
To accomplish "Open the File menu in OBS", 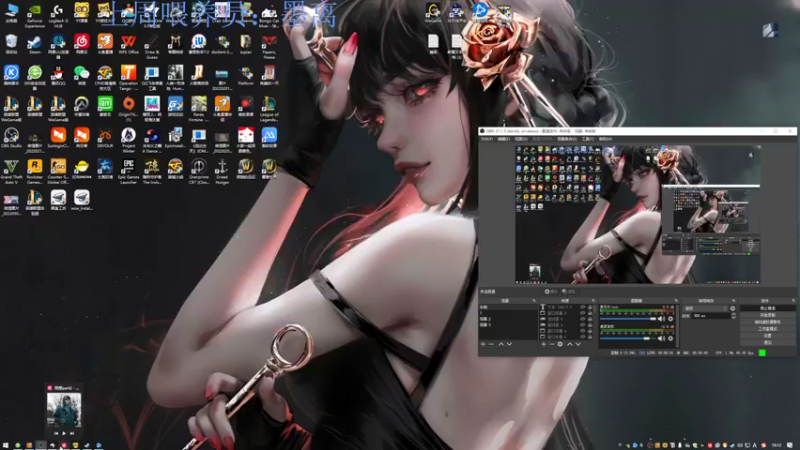I will tap(487, 139).
